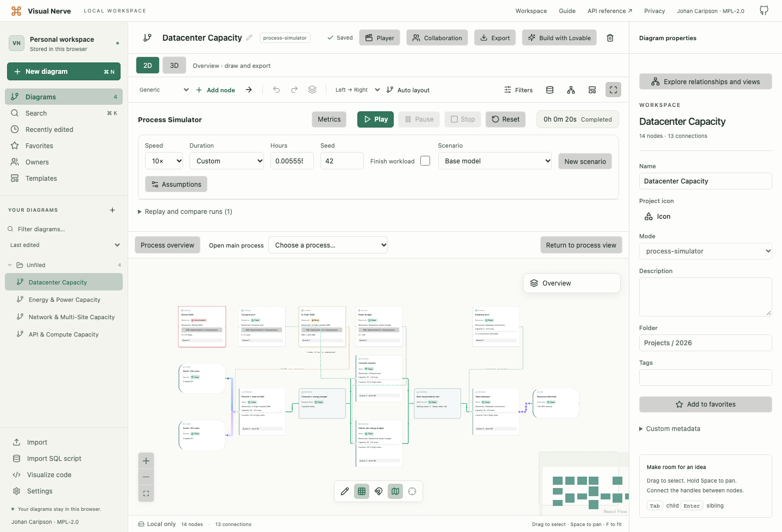This screenshot has width=782, height=532.
Task: Open Recently edited in the sidebar
Action: click(x=64, y=130)
